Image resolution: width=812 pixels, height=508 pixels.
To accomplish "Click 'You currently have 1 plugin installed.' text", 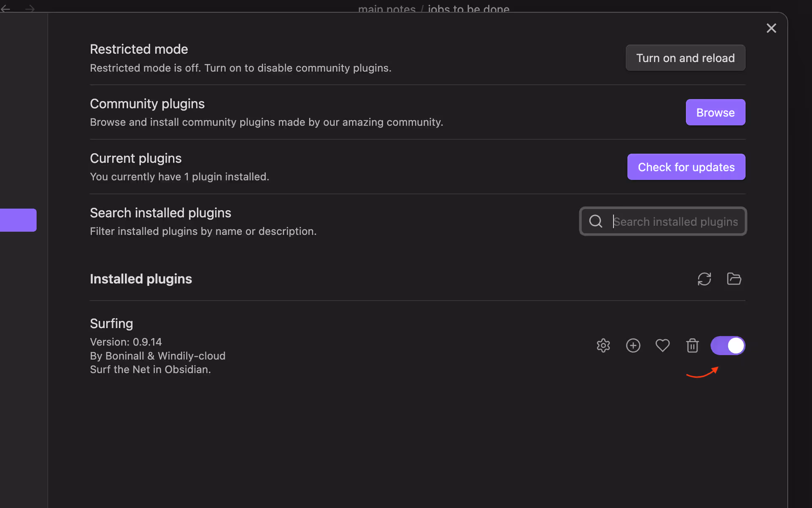I will 180,177.
